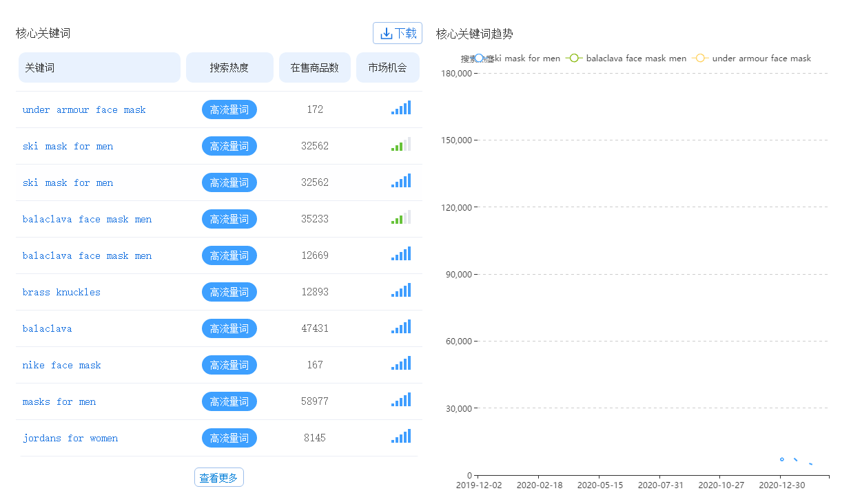Toggle balaclava face mask men legend series
Image resolution: width=851 pixels, height=504 pixels.
[x=626, y=59]
